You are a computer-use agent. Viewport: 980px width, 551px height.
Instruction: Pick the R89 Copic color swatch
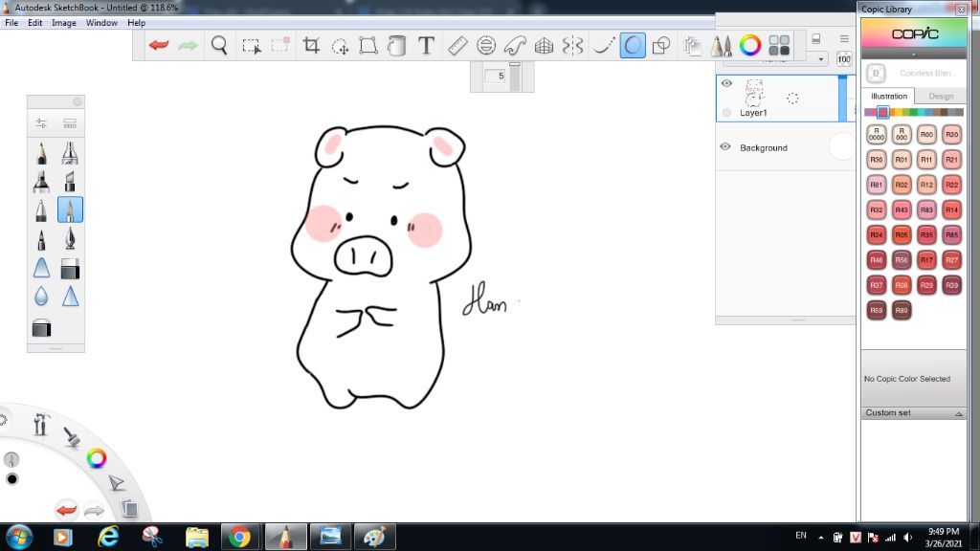[902, 310]
